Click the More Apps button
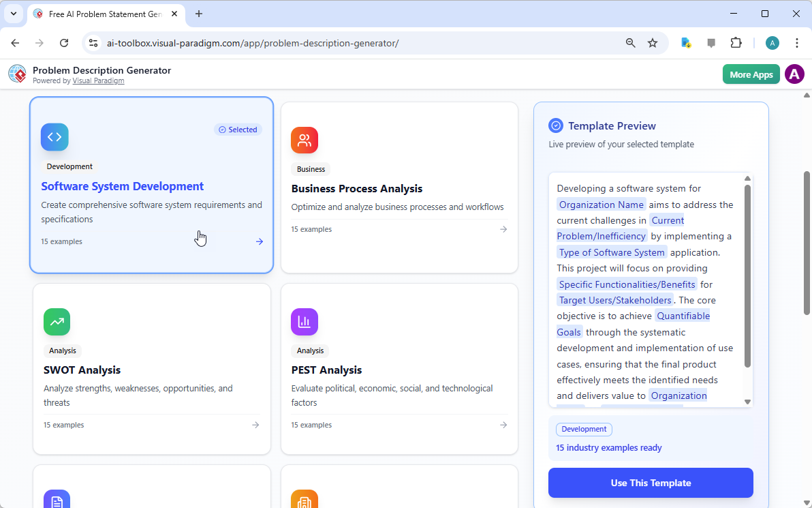The width and height of the screenshot is (812, 508). 751,74
